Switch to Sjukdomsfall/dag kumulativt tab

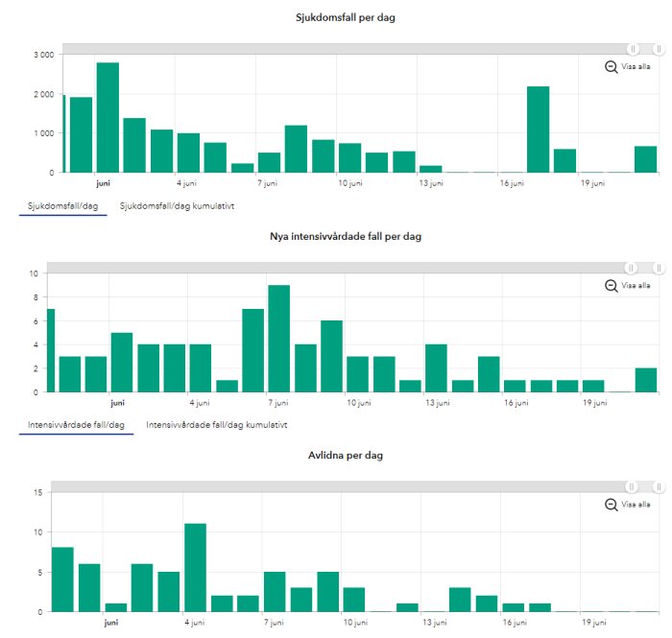pyautogui.click(x=177, y=206)
